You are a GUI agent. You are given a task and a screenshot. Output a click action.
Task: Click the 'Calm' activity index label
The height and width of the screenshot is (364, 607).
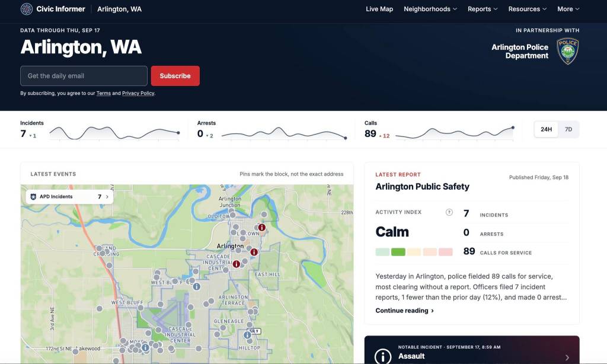point(392,232)
